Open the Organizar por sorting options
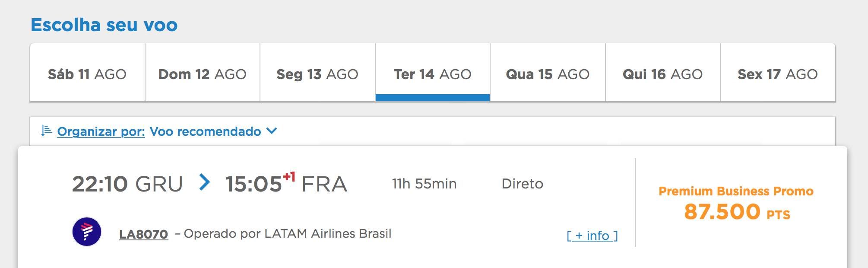 [x=101, y=131]
